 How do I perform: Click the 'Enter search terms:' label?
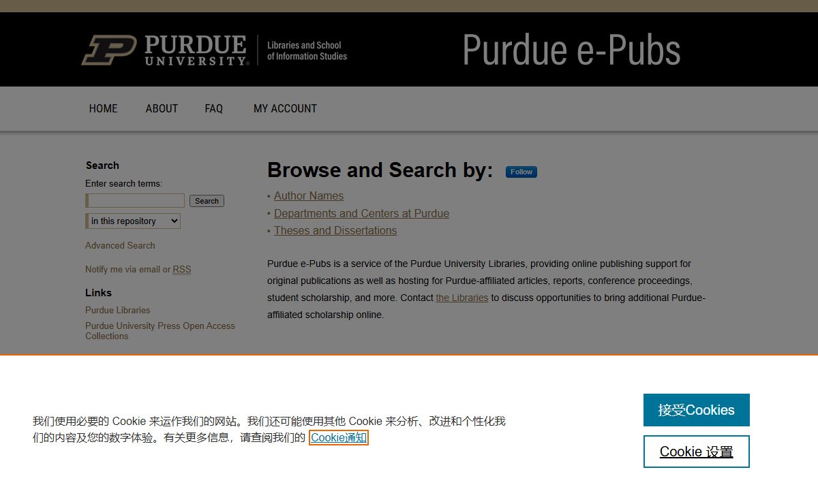point(123,184)
